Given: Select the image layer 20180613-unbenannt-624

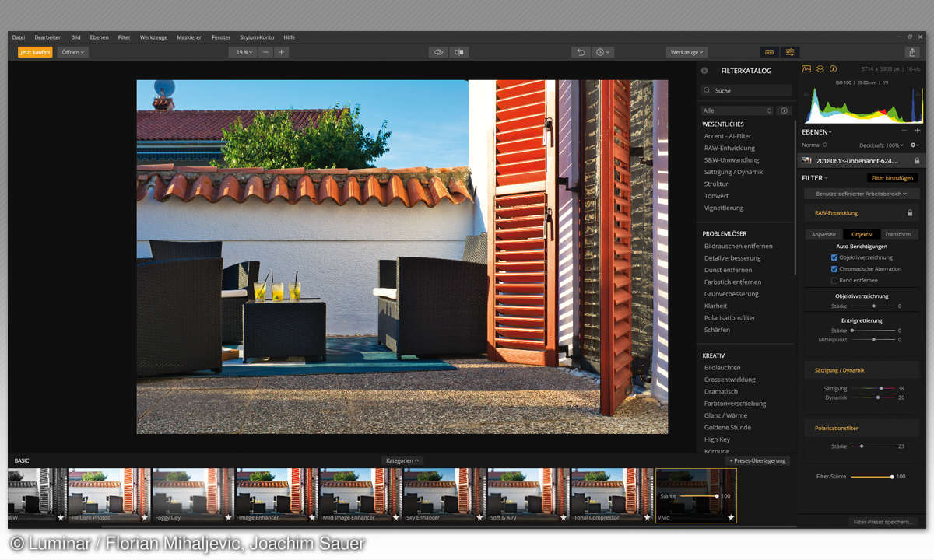Looking at the screenshot, I should (861, 161).
